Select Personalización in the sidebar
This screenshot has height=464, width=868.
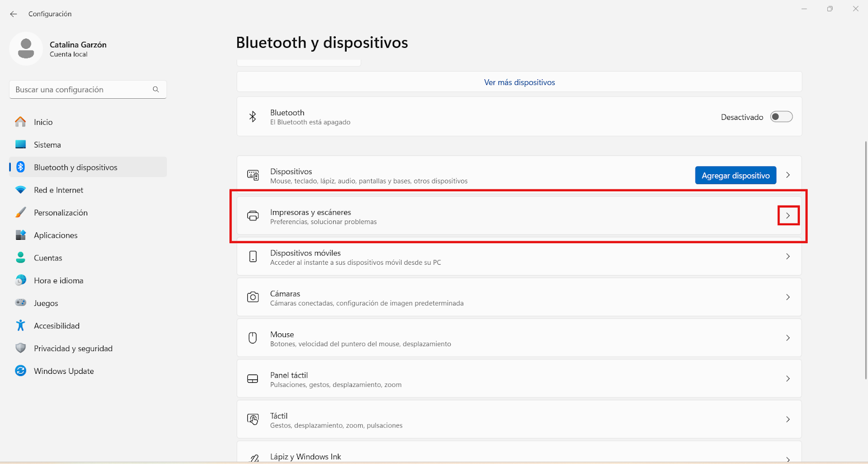coord(61,213)
